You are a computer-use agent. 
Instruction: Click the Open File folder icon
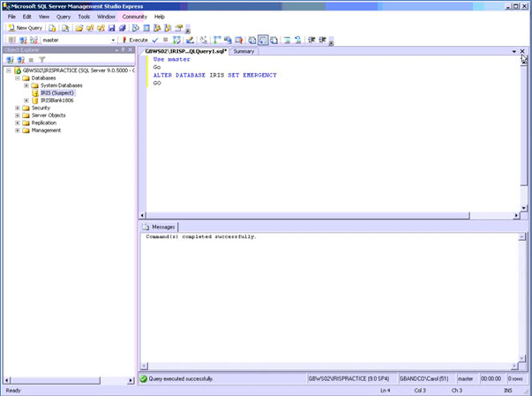point(79,28)
